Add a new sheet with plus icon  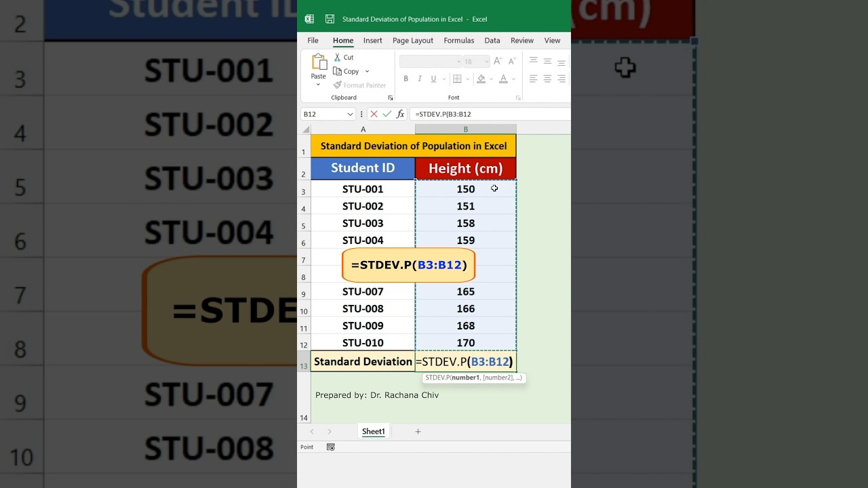click(418, 432)
